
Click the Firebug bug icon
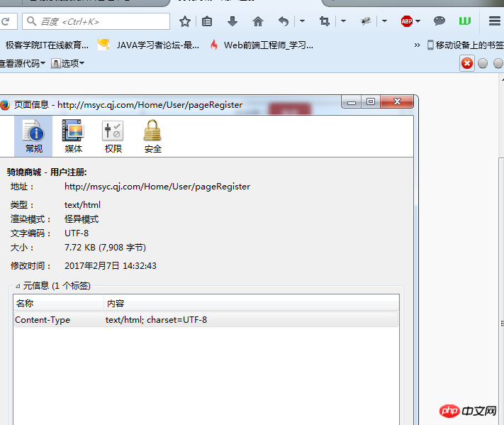pos(366,21)
